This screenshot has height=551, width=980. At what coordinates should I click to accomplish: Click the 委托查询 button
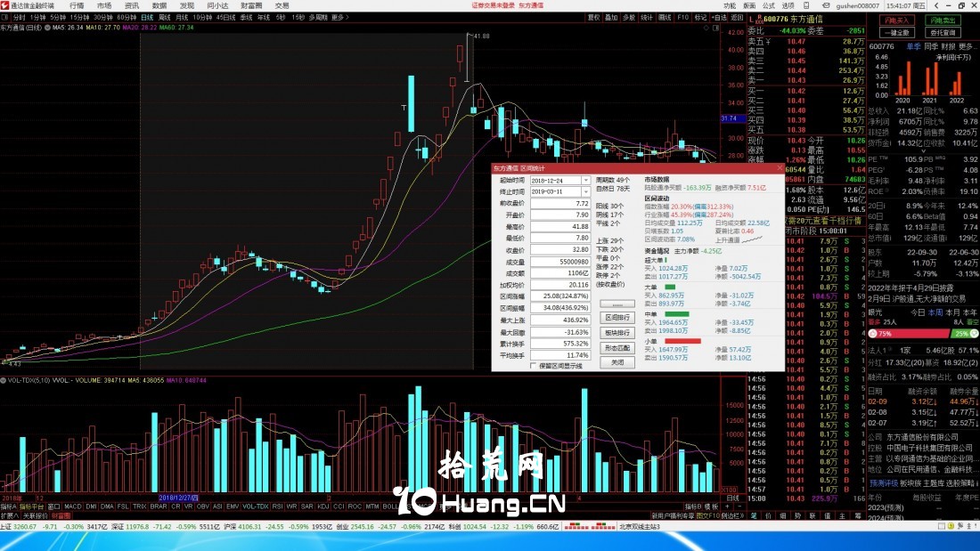click(x=943, y=32)
